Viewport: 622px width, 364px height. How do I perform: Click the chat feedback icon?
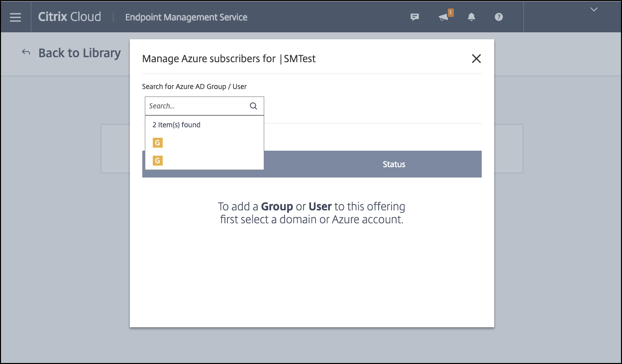click(x=414, y=17)
